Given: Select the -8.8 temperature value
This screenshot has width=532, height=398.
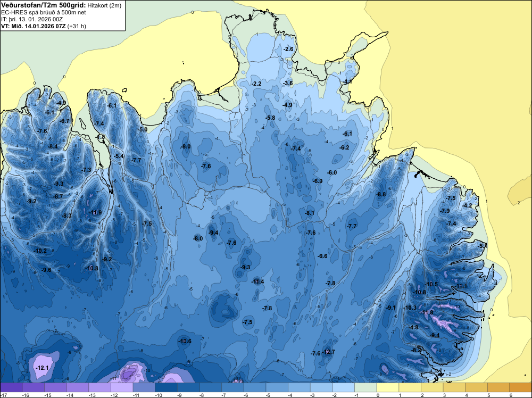Looking at the screenshot, I should pos(381,194).
